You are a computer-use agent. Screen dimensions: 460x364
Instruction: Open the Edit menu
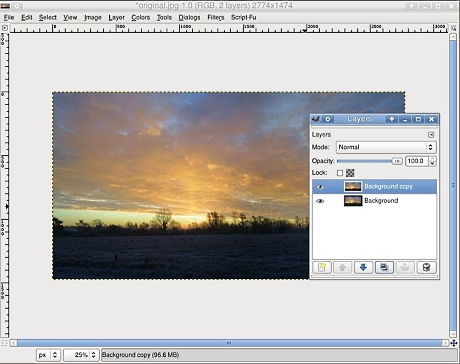click(27, 17)
